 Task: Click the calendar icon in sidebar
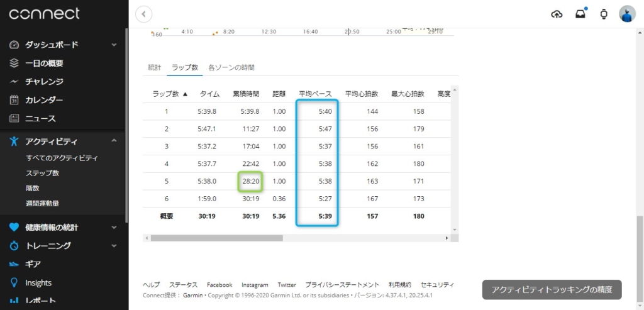[x=14, y=100]
